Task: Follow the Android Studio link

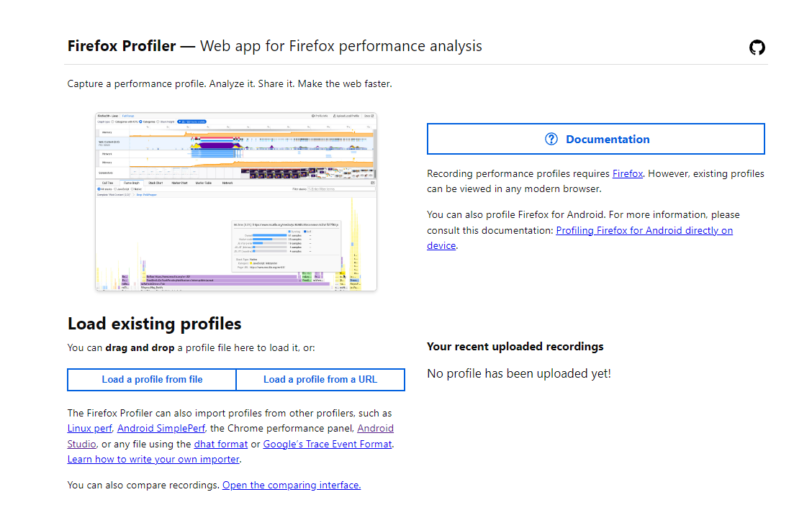Action: coord(375,428)
